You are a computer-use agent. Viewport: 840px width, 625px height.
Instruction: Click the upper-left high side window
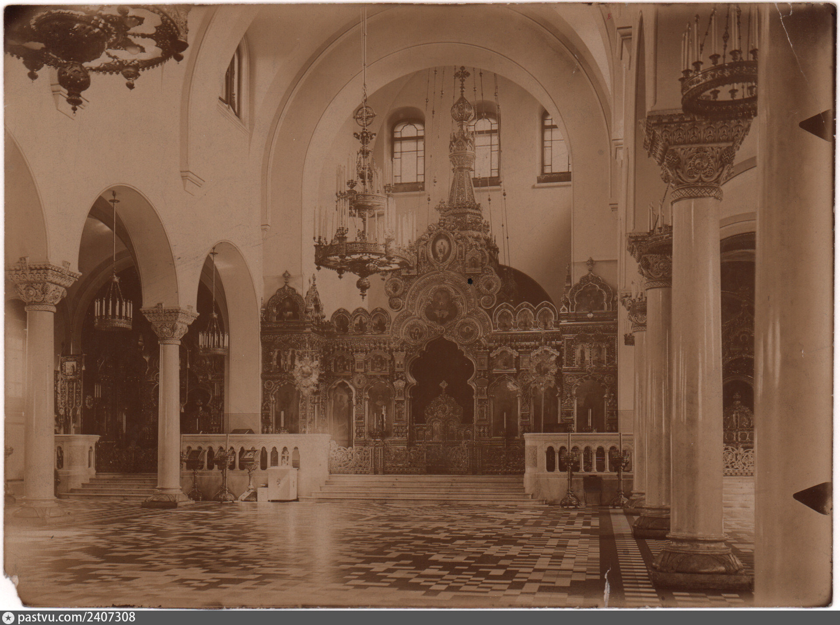[234, 83]
